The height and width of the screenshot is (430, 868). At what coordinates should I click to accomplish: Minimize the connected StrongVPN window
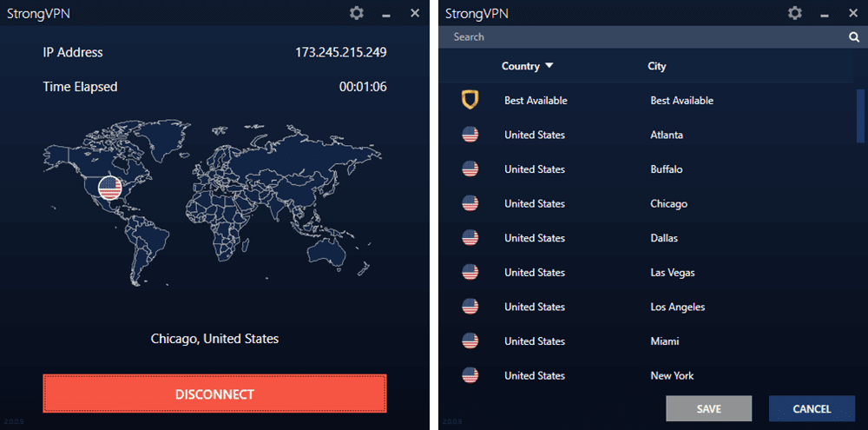[x=386, y=15]
